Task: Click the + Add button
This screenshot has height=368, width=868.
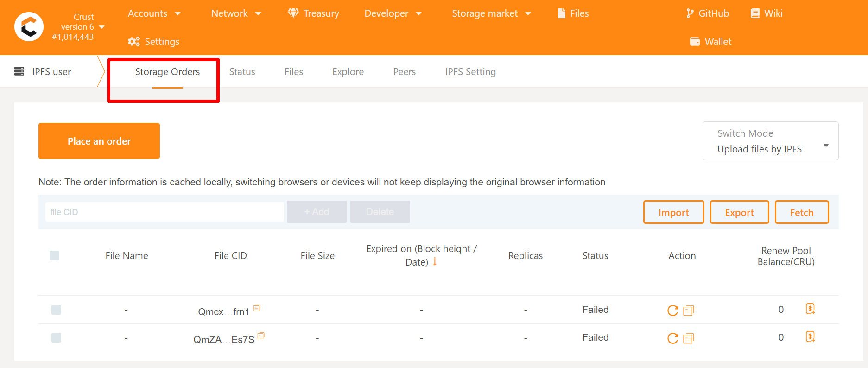Action: click(x=317, y=212)
